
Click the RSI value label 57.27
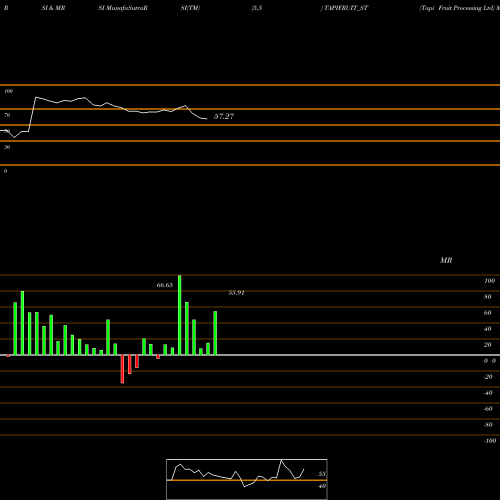[224, 116]
